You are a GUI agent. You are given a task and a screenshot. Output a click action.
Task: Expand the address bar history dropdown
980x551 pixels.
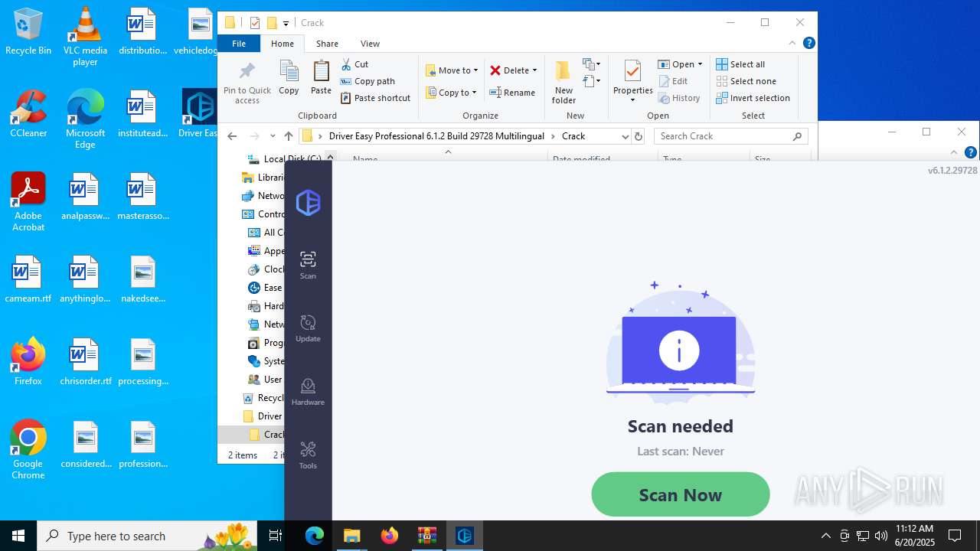point(625,136)
